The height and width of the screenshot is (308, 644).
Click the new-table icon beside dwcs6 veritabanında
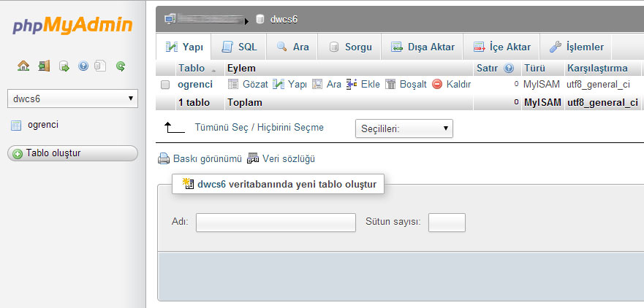point(189,184)
